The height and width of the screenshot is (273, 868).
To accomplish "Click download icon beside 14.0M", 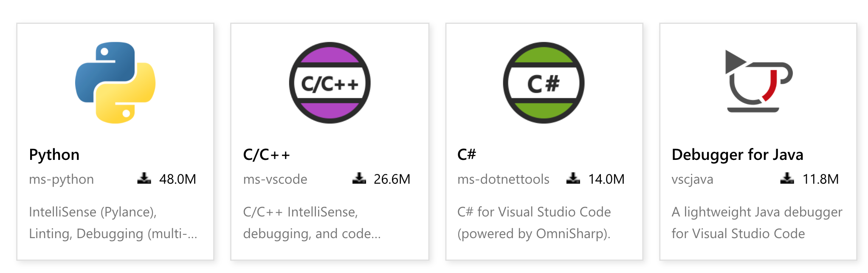I will click(x=573, y=178).
